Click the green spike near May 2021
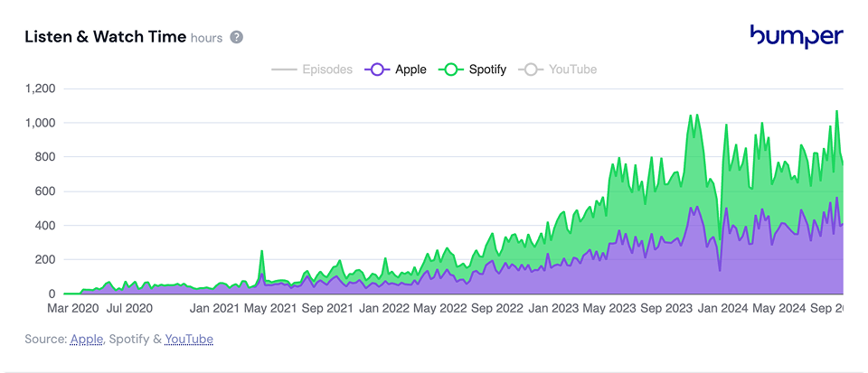The height and width of the screenshot is (373, 868). click(262, 253)
